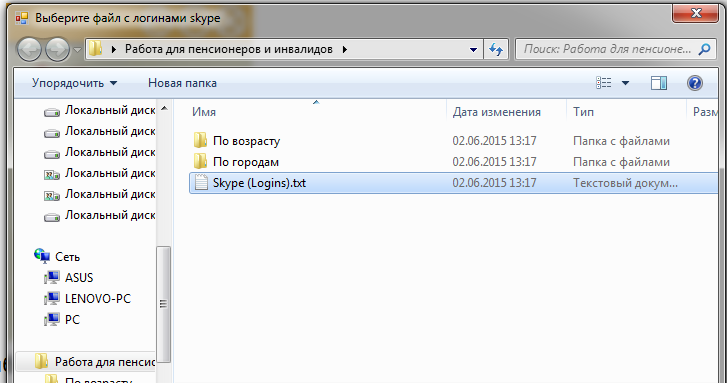Toggle the preview pane icon
Image resolution: width=727 pixels, height=383 pixels.
[x=658, y=83]
